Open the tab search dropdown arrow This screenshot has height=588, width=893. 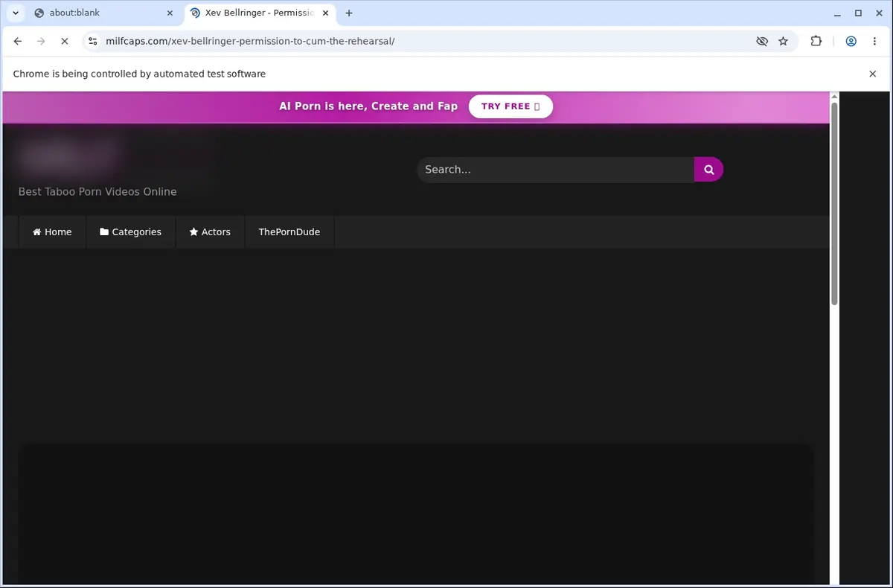click(16, 13)
